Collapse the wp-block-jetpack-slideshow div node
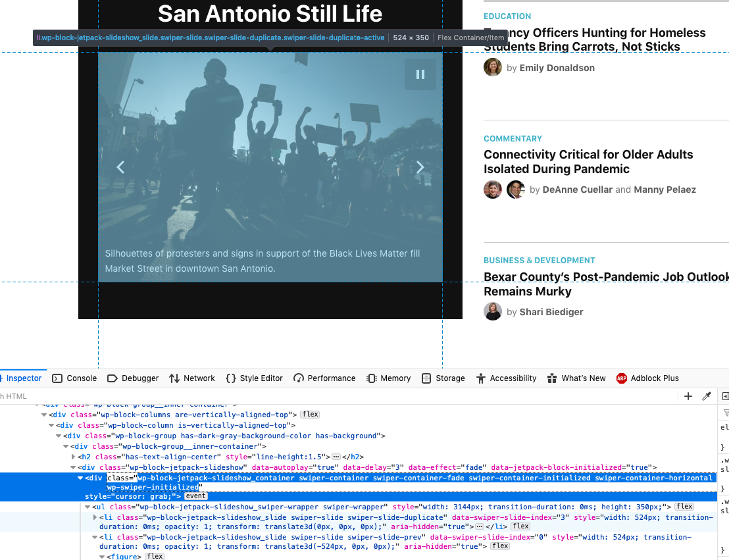 [x=73, y=467]
